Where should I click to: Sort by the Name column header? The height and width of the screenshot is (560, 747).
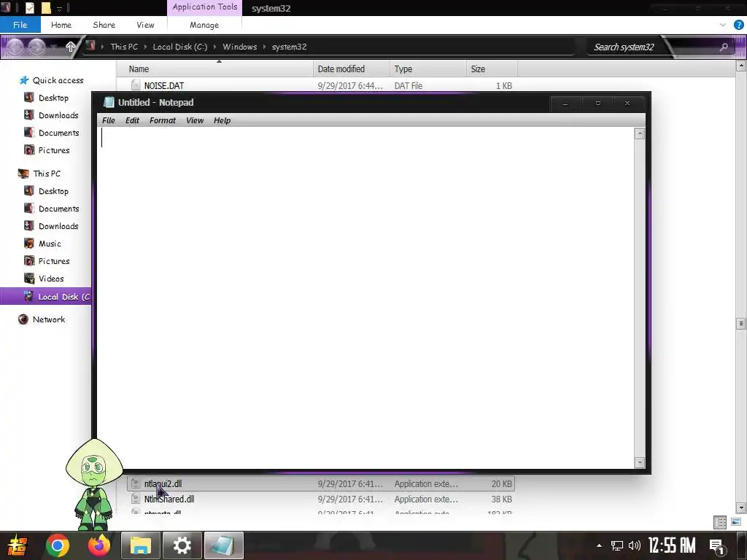tap(215, 69)
